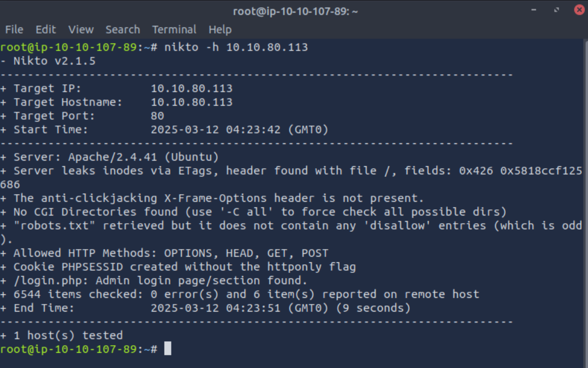Screen dimensions: 588x368
Task: Click the vertical scrollbar on right edge
Action: coord(586,203)
